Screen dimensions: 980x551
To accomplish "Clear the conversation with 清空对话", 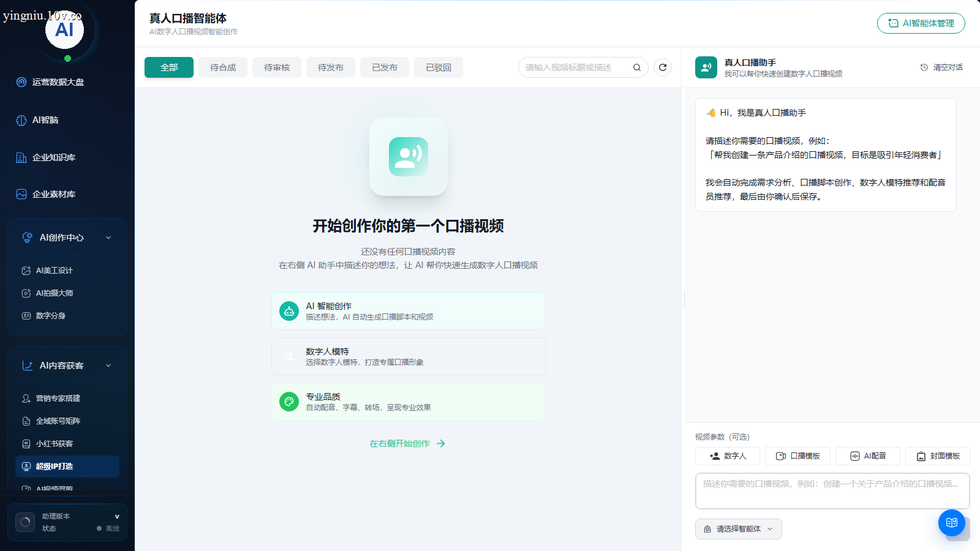I will 941,67.
